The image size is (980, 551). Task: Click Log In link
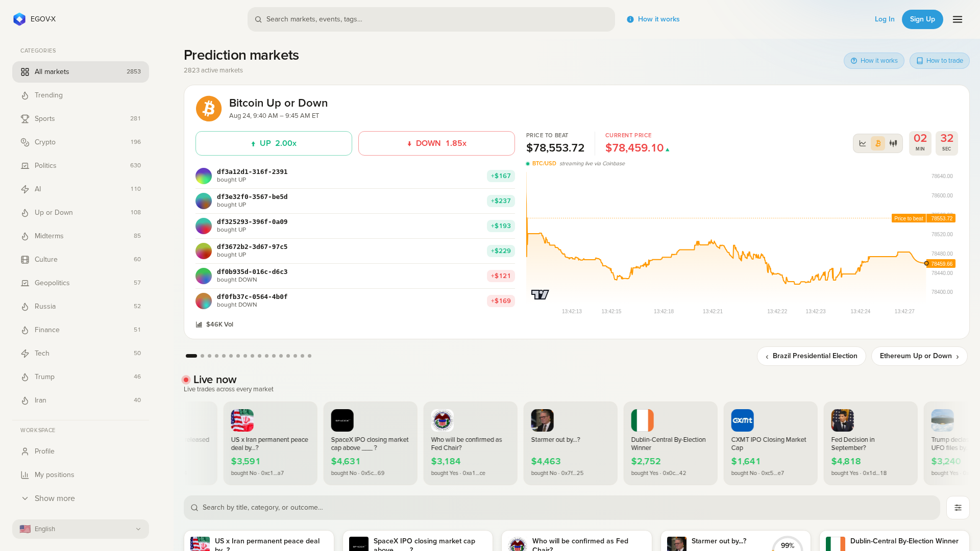click(x=885, y=19)
